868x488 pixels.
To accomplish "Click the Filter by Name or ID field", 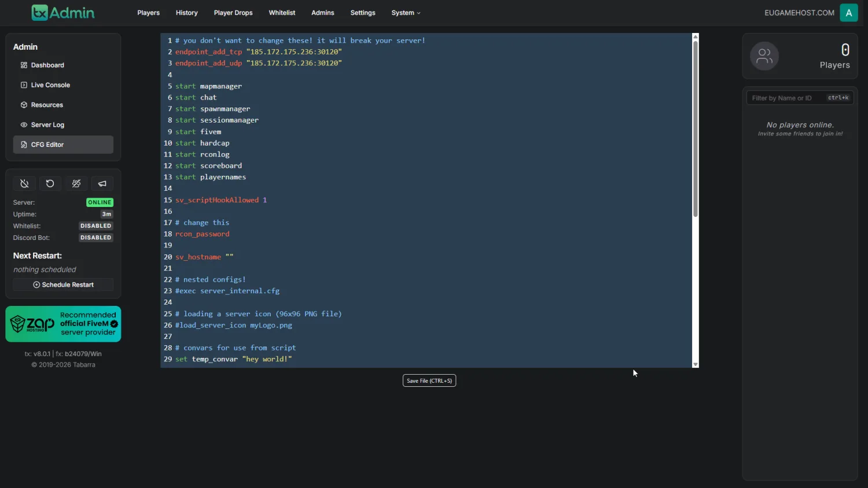I will [800, 98].
